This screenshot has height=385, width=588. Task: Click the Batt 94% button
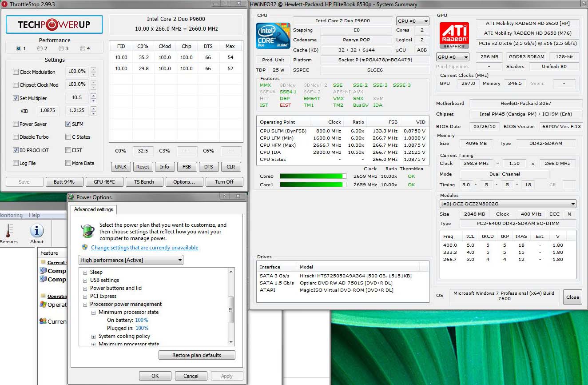pos(64,182)
